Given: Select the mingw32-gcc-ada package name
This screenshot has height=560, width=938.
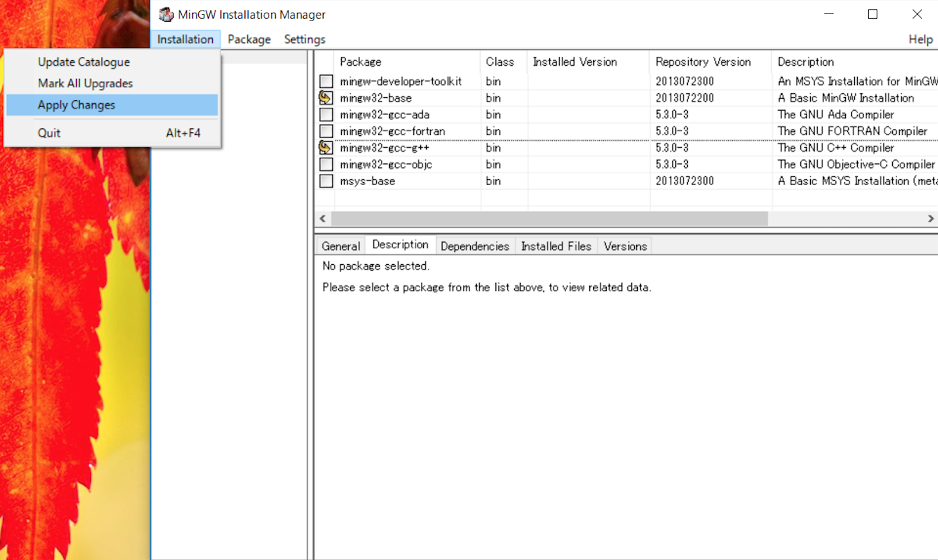Looking at the screenshot, I should coord(385,115).
